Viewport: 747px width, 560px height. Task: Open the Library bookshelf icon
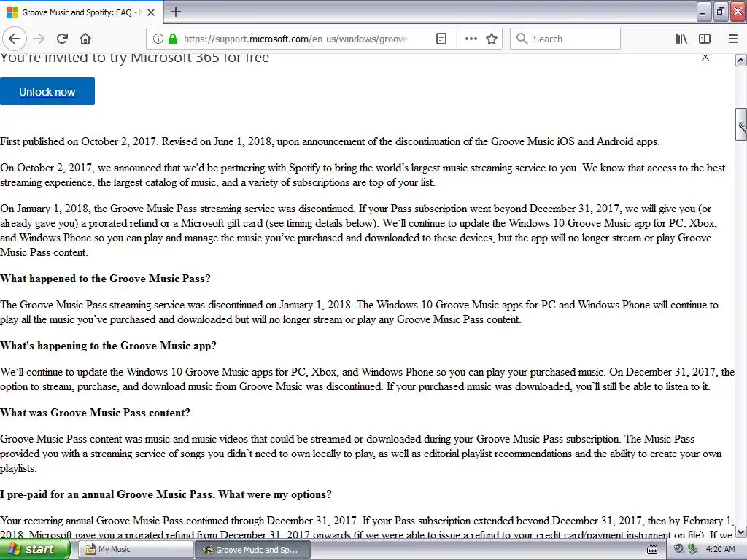coord(681,39)
